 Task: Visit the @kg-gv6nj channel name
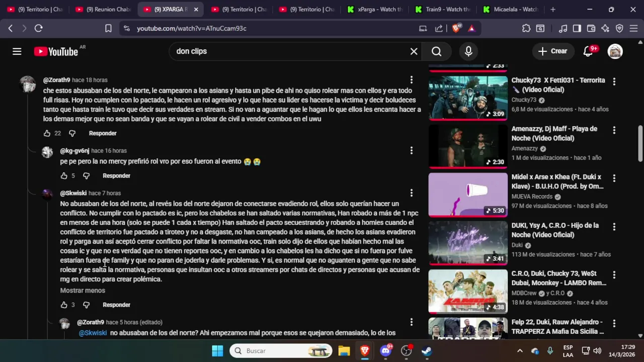pyautogui.click(x=74, y=151)
